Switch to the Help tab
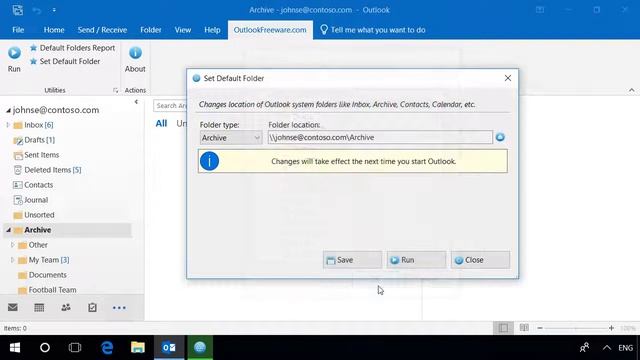640x360 pixels. point(212,30)
